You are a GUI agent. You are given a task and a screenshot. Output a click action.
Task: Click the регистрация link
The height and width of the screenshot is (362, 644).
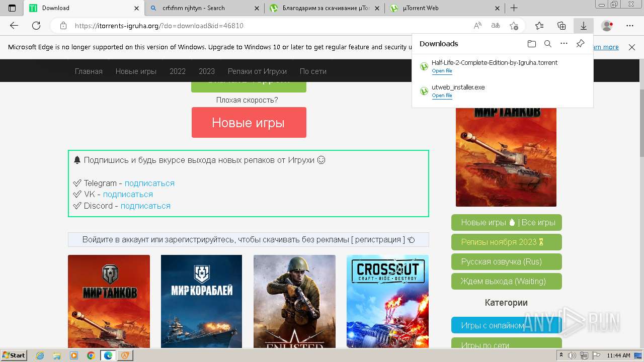(378, 240)
